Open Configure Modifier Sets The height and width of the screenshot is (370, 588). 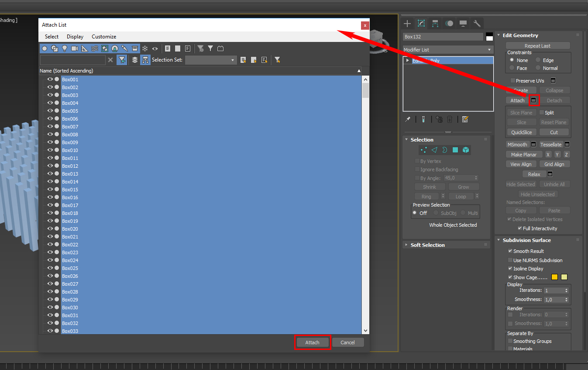click(x=465, y=119)
